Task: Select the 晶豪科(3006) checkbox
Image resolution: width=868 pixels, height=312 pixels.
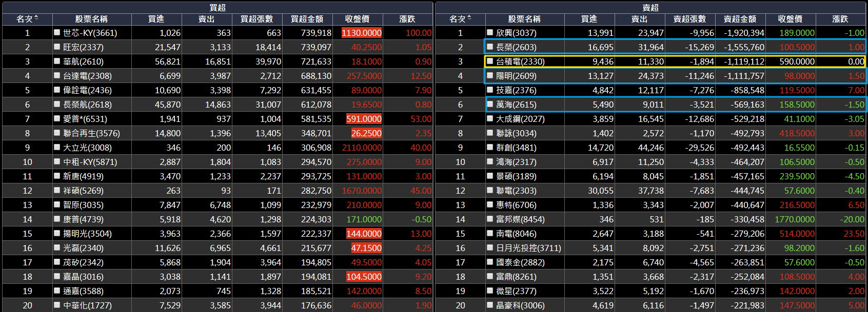Action: coord(490,305)
